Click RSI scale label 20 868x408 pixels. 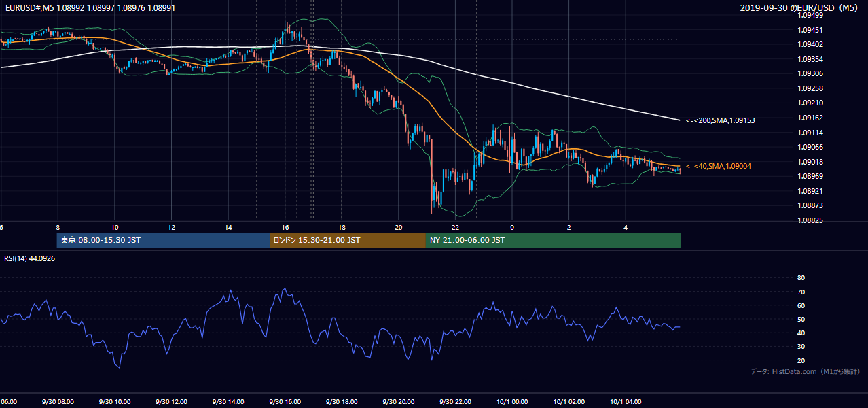coord(801,360)
